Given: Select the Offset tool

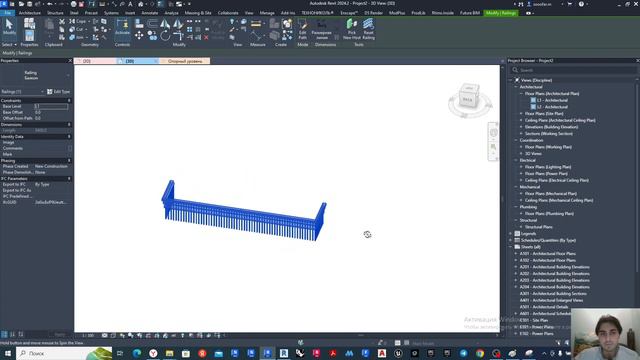Looking at the screenshot, I should (x=152, y=24).
